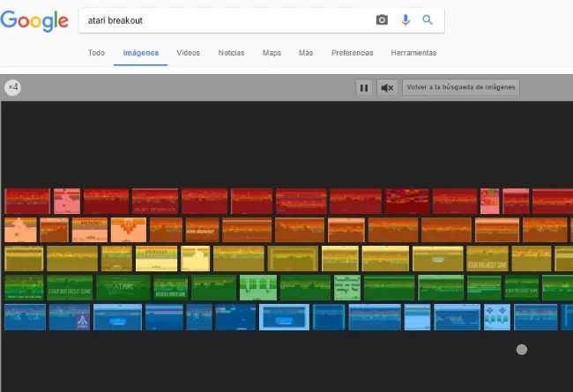The image size is (573, 392).
Task: Open the Maps tab
Action: click(x=272, y=53)
